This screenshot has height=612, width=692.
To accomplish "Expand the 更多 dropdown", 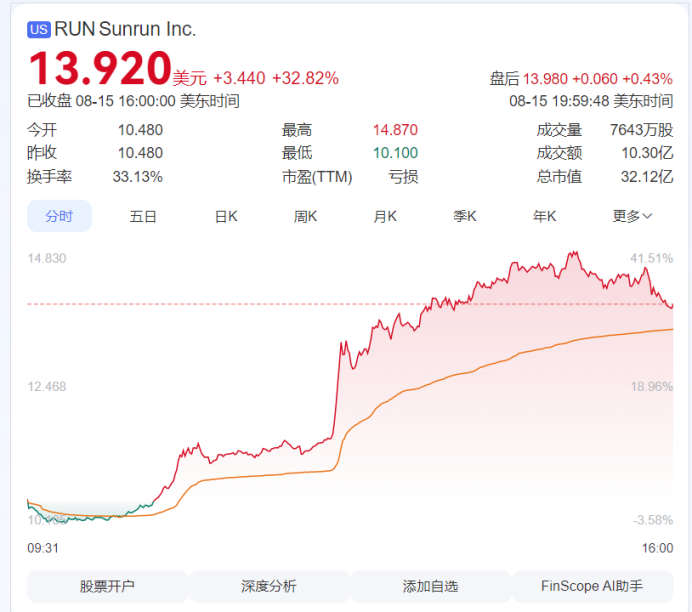I will tap(632, 217).
